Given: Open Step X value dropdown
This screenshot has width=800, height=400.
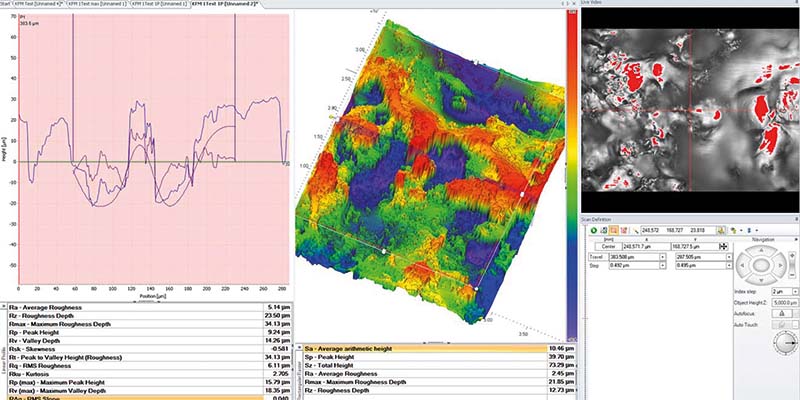Looking at the screenshot, I should point(662,265).
